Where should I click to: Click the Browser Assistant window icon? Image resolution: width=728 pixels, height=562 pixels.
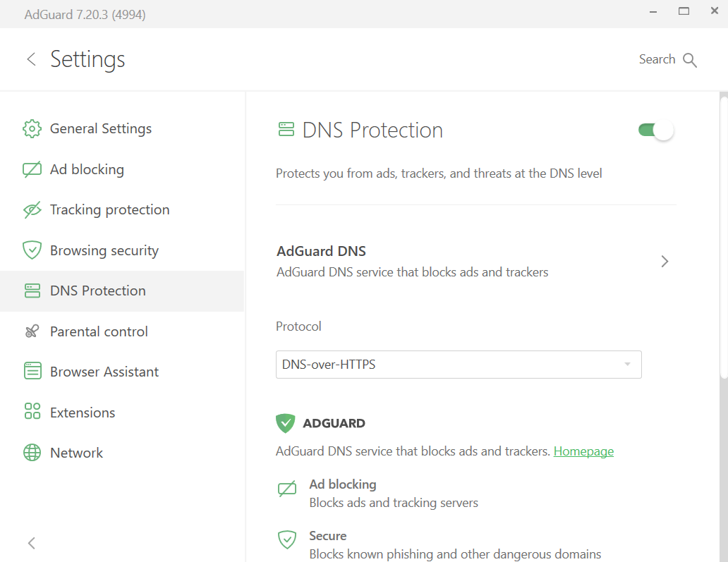32,371
